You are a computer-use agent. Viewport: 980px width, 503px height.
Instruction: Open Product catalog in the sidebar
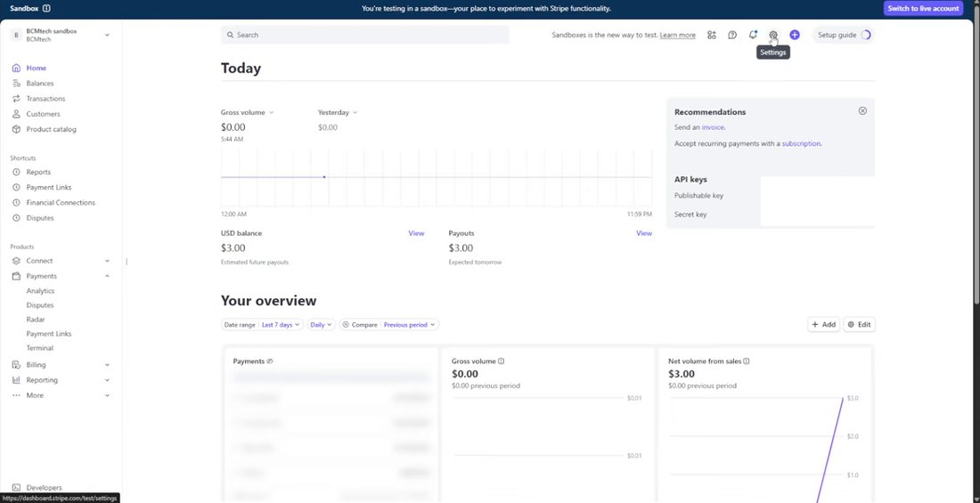(52, 129)
